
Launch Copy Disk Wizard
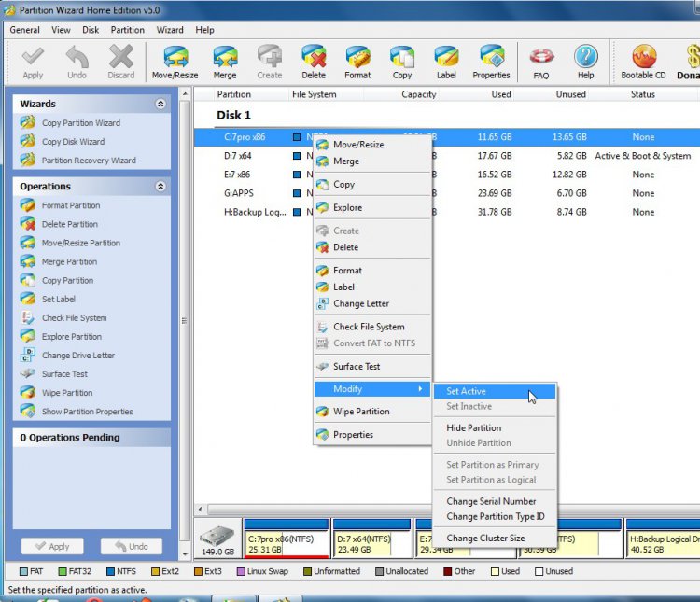click(x=73, y=142)
